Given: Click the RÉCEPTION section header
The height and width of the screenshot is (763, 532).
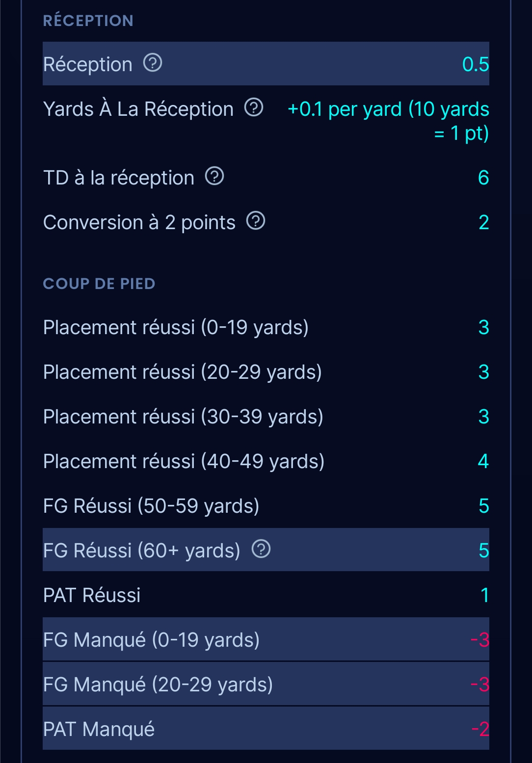Looking at the screenshot, I should pos(88,21).
